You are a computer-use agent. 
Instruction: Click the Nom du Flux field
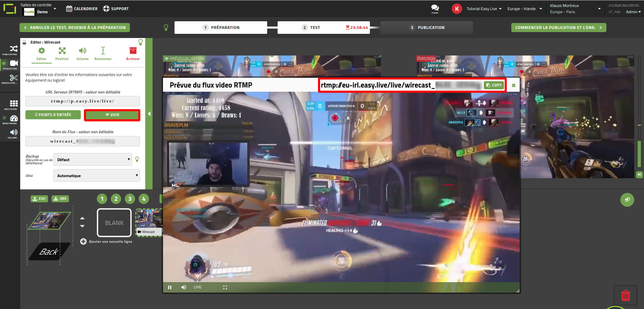tap(83, 141)
